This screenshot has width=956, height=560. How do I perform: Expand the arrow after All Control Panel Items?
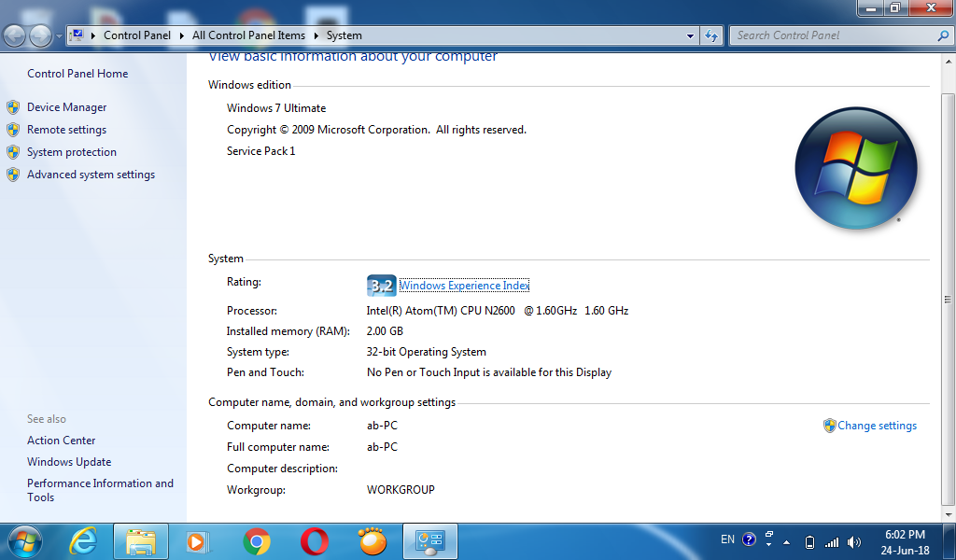click(x=316, y=36)
